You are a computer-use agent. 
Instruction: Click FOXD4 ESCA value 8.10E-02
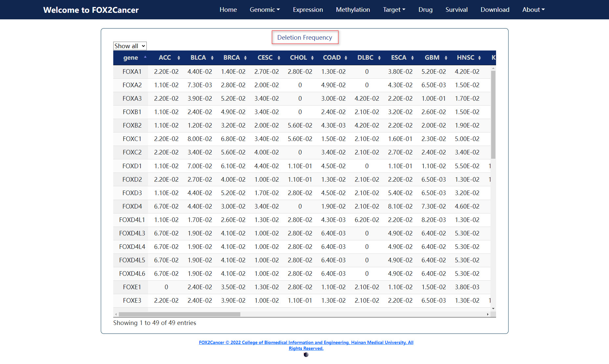(400, 206)
